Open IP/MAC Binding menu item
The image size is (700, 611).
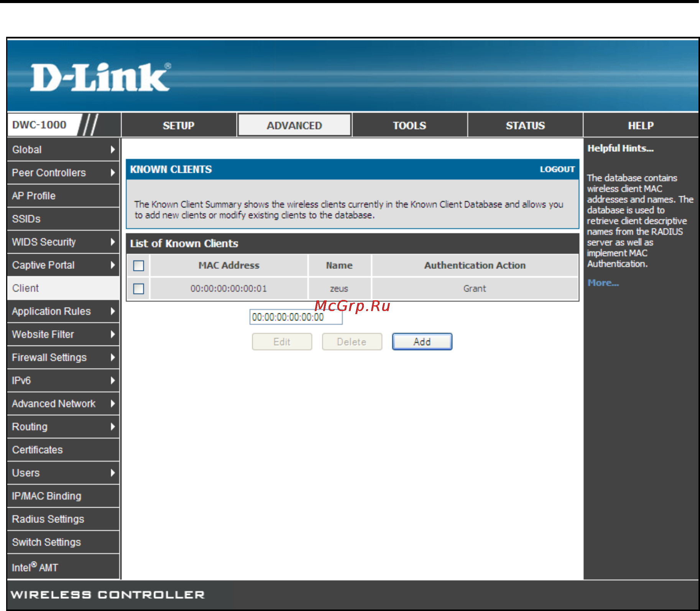point(63,496)
